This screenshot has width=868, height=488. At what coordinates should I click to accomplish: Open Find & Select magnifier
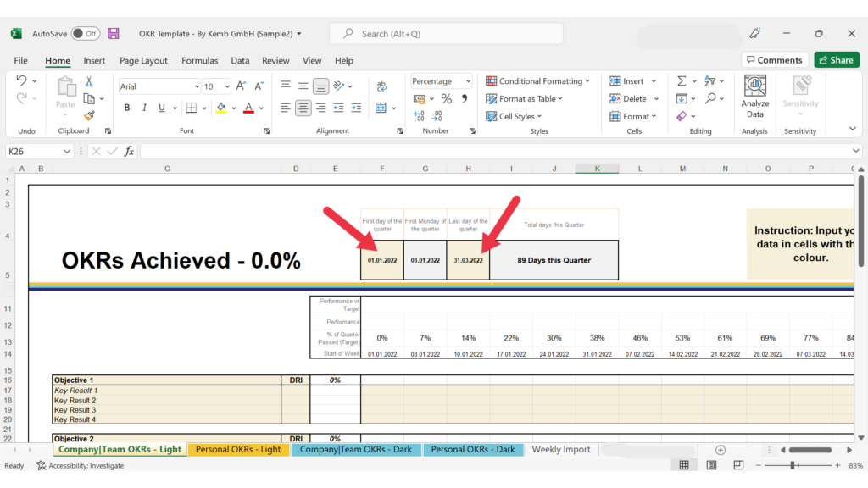[710, 98]
